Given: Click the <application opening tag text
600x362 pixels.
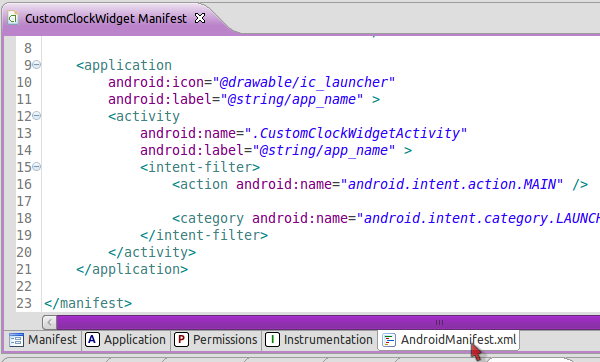Looking at the screenshot, I should pyautogui.click(x=124, y=65).
